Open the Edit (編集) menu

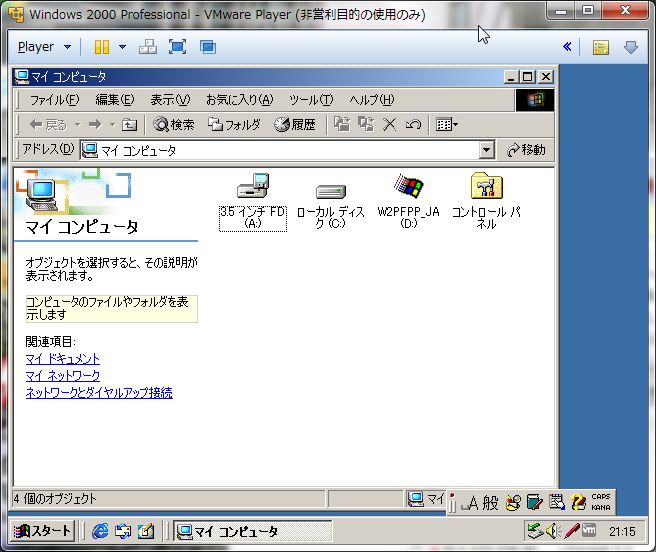tap(115, 100)
